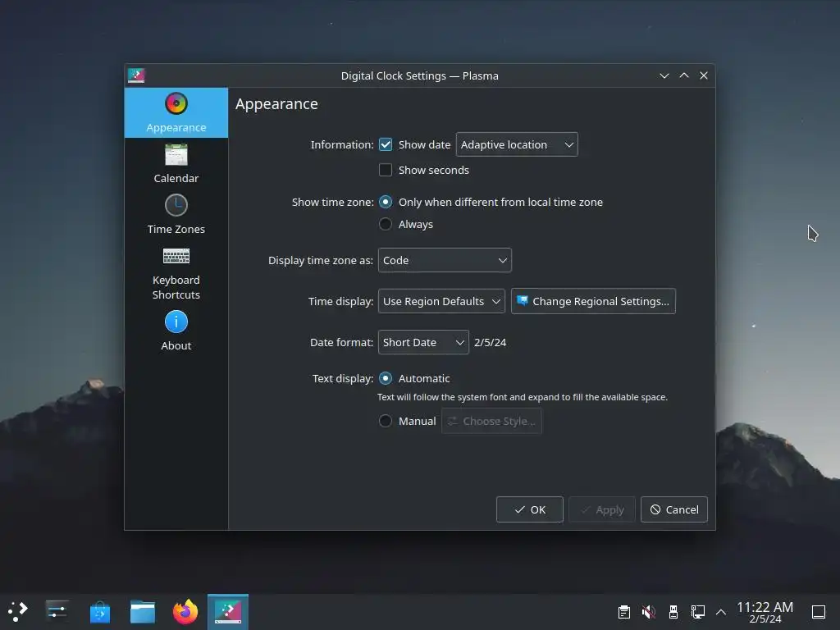Open the Display time zone as Code dropdown

[x=445, y=260]
